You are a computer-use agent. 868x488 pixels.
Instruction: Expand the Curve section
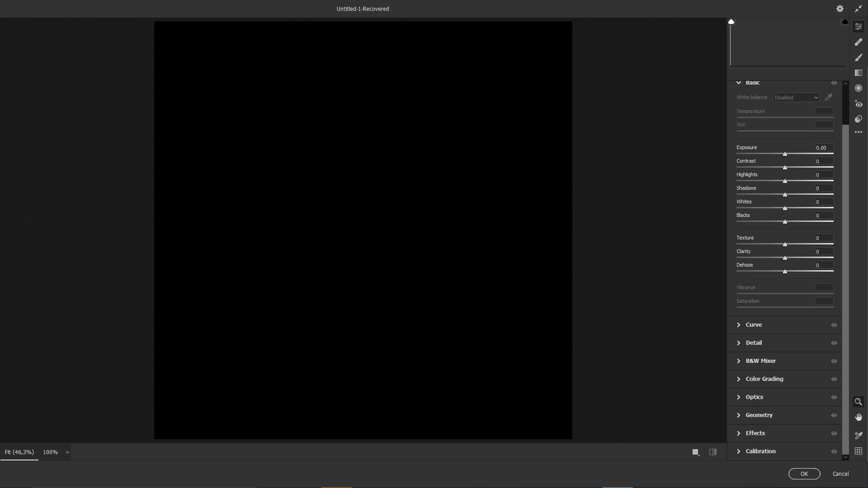pos(738,324)
